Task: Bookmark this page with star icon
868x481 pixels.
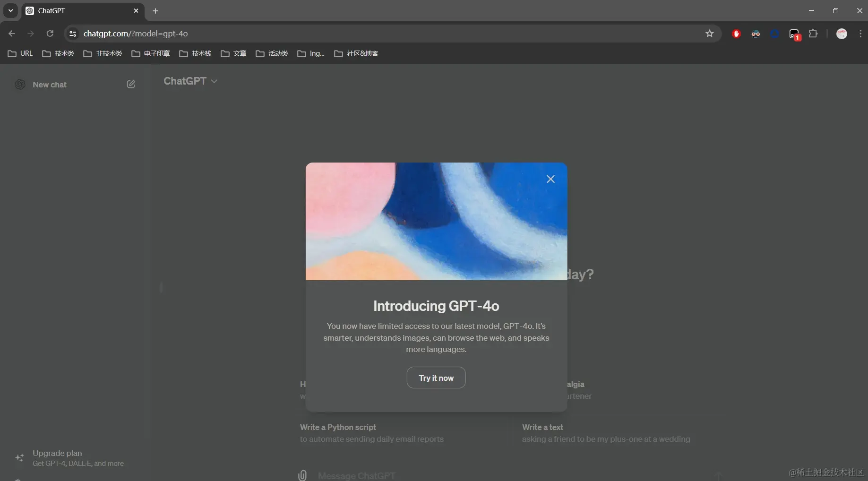Action: click(709, 34)
